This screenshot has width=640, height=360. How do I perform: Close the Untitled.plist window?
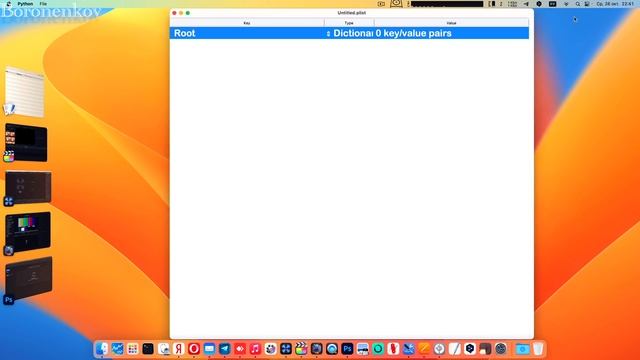click(174, 13)
